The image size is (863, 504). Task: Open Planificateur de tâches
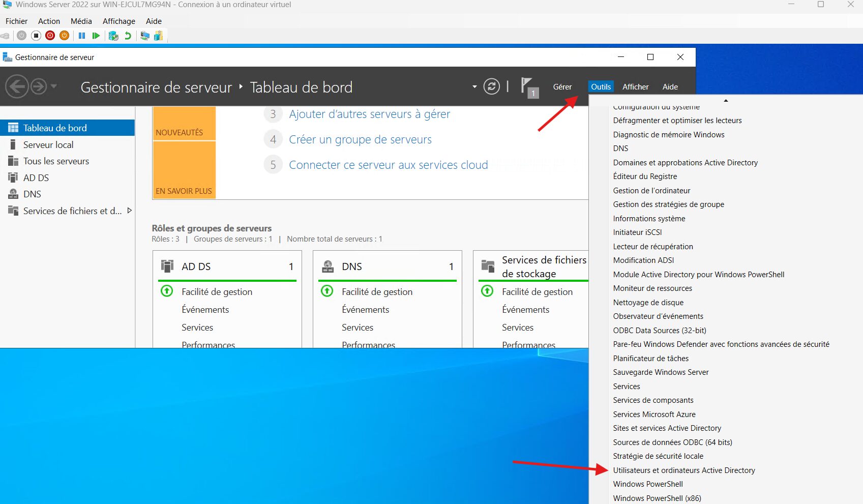click(x=651, y=358)
